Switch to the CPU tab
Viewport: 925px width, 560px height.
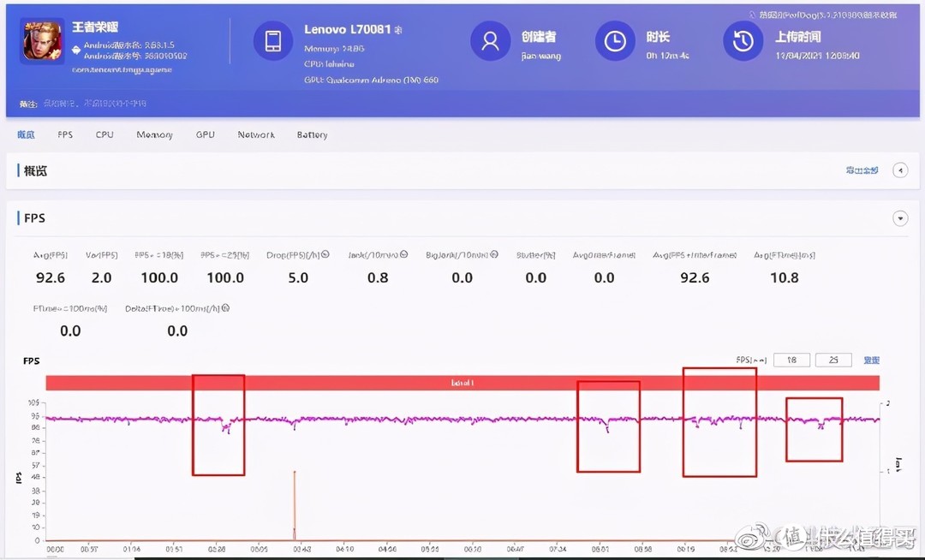[x=104, y=134]
